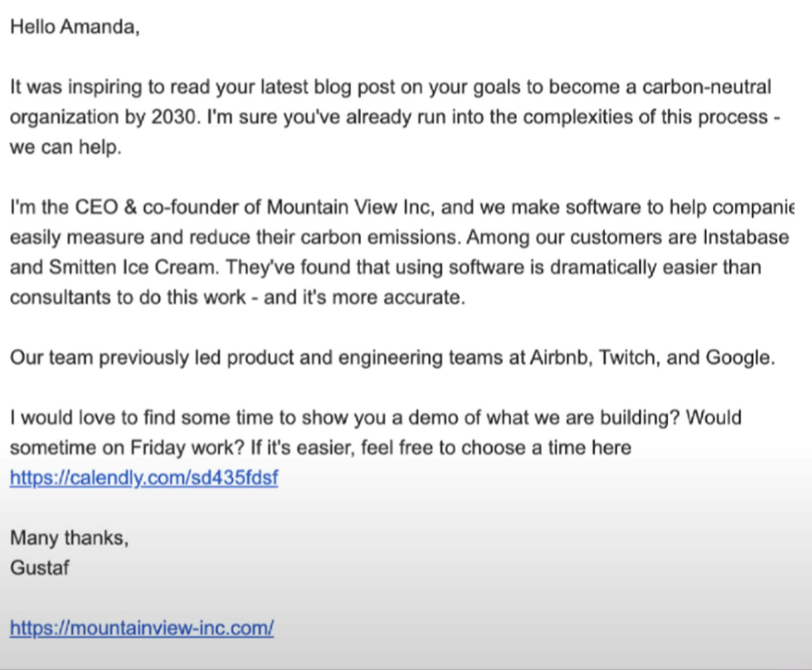Click the word "CEO" in the email

[97, 207]
